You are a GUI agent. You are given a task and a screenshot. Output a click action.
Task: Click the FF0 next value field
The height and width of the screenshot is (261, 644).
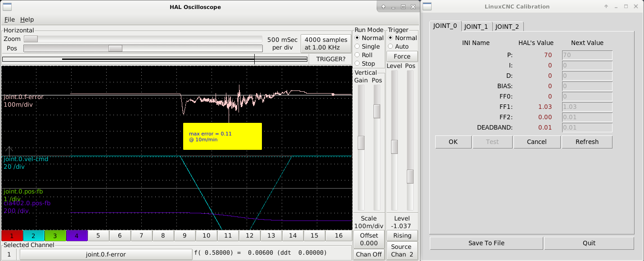pos(587,97)
